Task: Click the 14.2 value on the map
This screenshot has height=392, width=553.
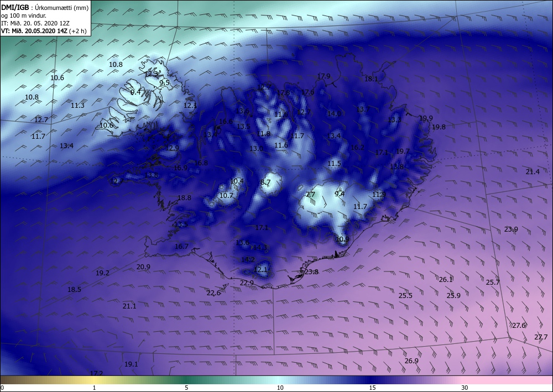Action: tap(248, 260)
